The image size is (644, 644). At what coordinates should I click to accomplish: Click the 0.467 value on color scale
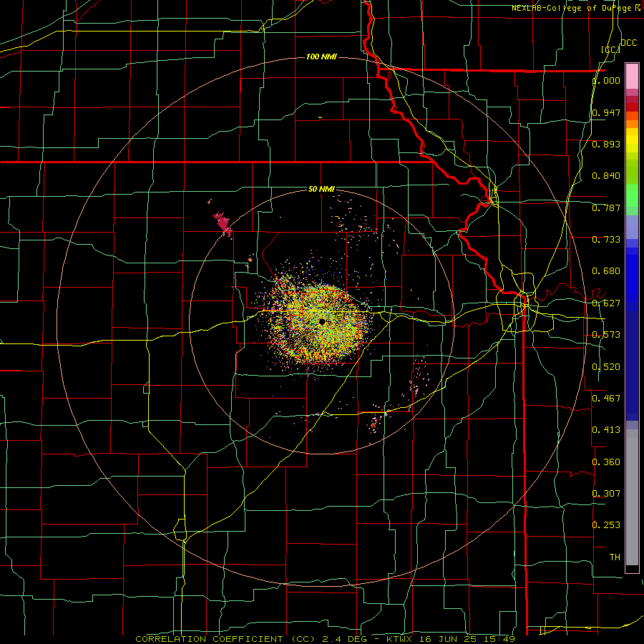pos(607,398)
